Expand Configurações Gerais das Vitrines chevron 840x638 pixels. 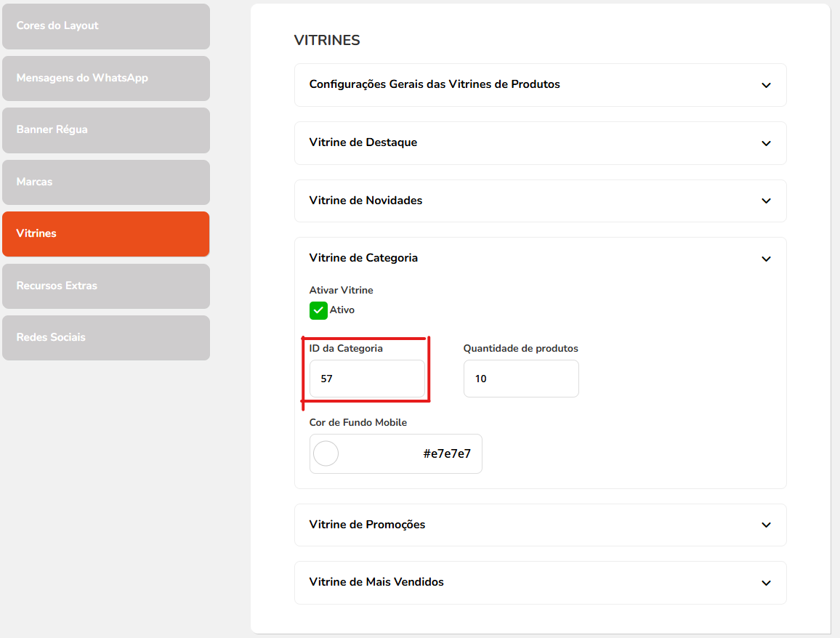tap(766, 85)
